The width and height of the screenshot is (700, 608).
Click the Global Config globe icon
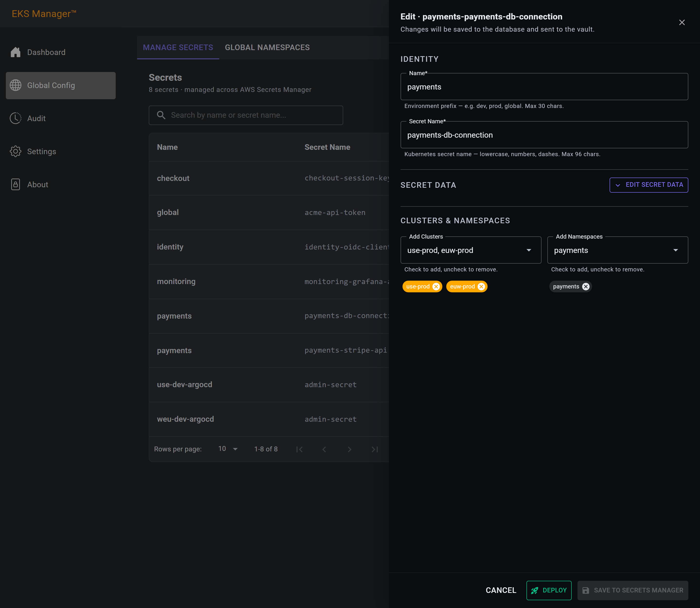[x=16, y=85]
